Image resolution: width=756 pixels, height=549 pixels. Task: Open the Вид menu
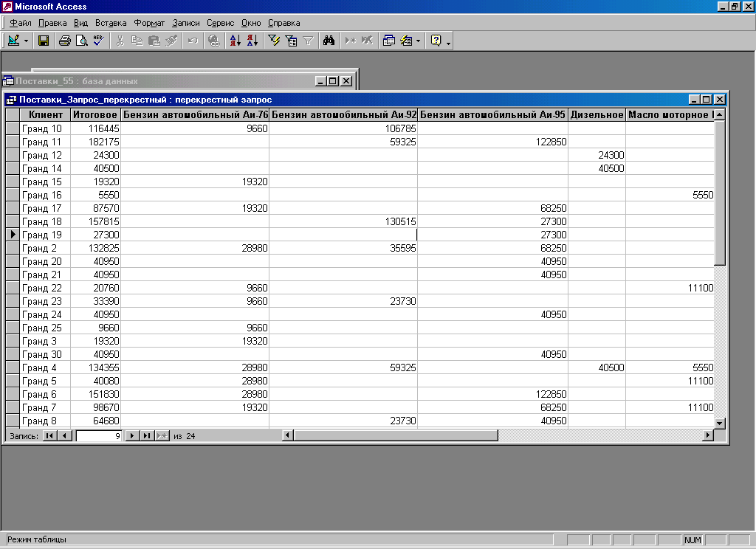pos(80,23)
